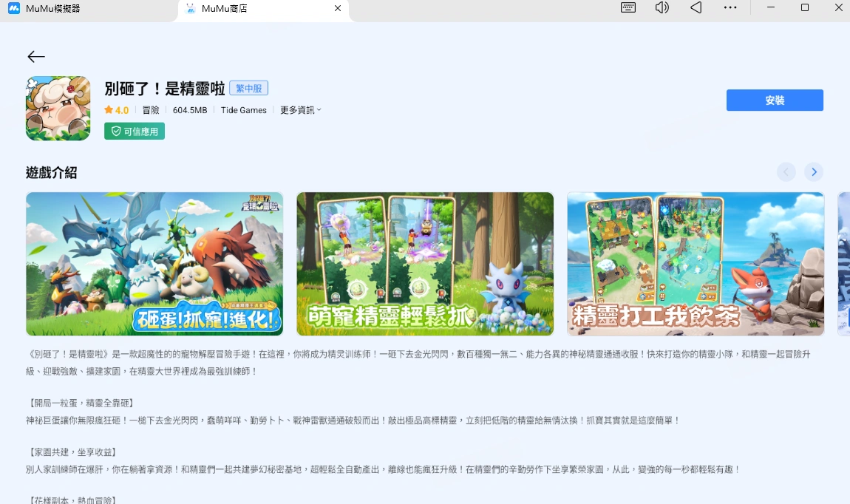This screenshot has height=504, width=850.
Task: Open the 精靈打工我飲茶 screenshot
Action: tap(696, 264)
